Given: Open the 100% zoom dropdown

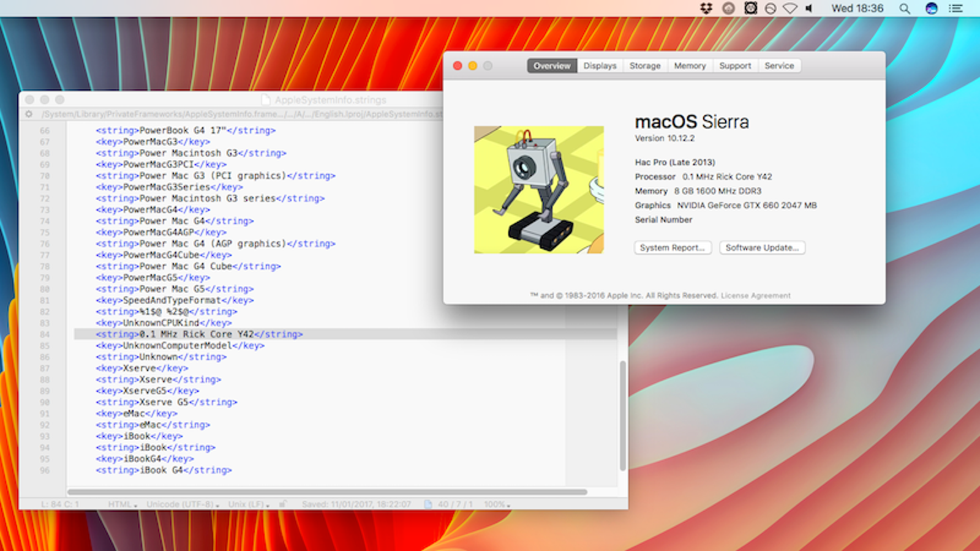Looking at the screenshot, I should pyautogui.click(x=497, y=504).
